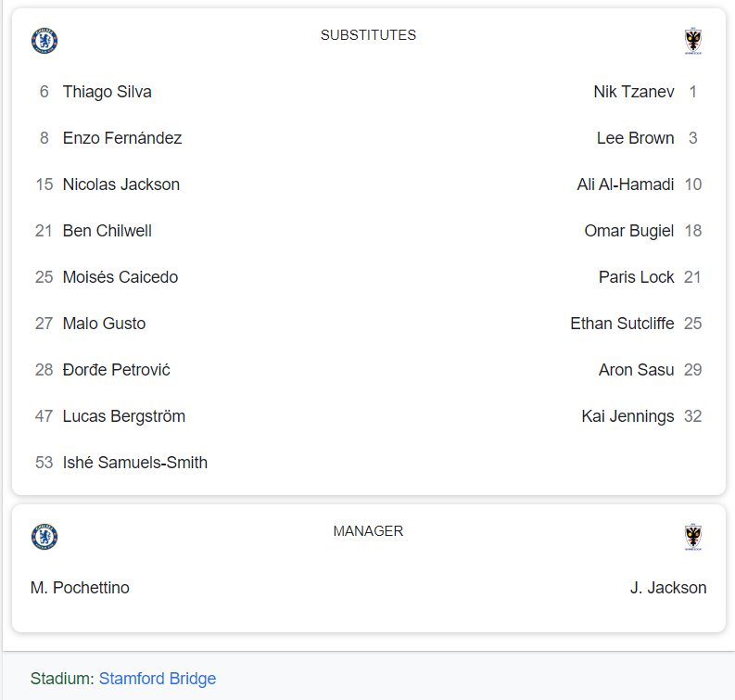Open Ben Chilwell's player entry
735x700 pixels.
[x=107, y=231]
